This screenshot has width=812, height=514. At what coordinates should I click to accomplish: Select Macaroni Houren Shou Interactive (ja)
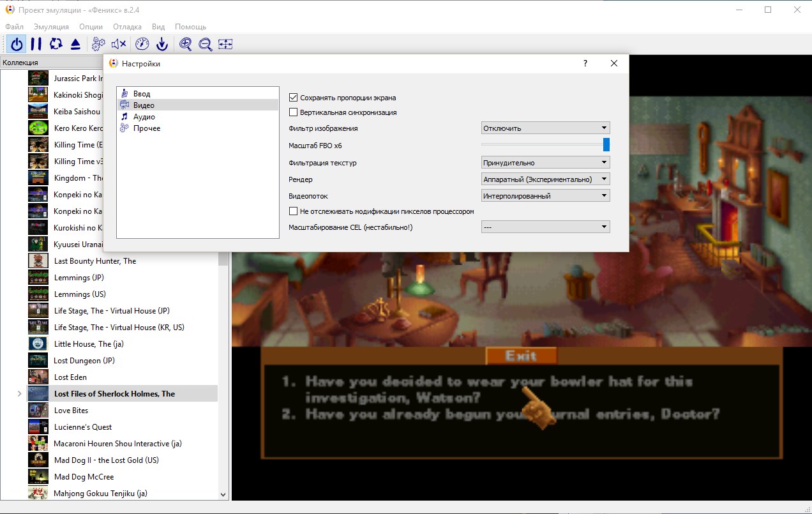point(118,443)
